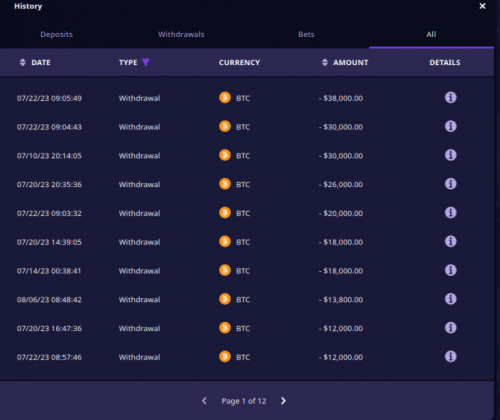The width and height of the screenshot is (500, 420).
Task: Click info icon for 07/14/23 00:38:41 row
Action: 451,270
